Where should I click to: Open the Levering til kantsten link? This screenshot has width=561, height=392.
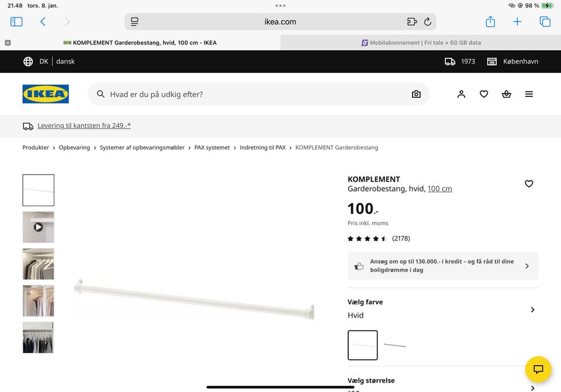point(84,126)
